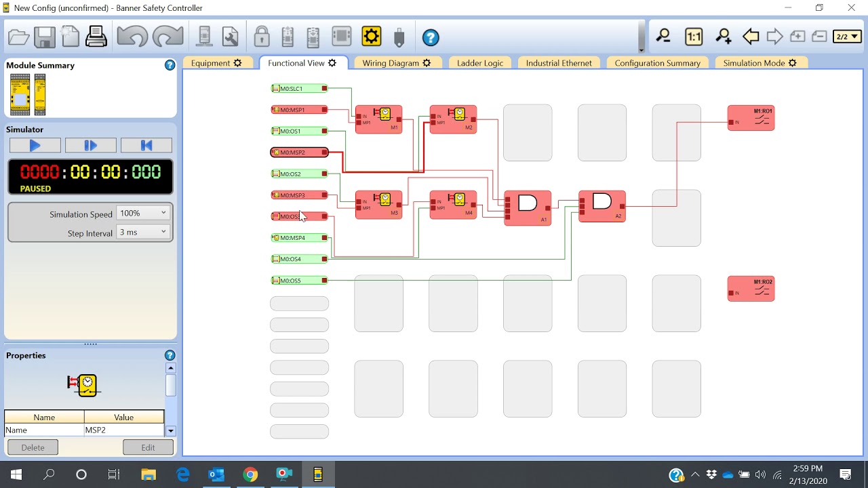Toggle the M0:OS5 input
The image size is (868, 488).
pos(299,281)
